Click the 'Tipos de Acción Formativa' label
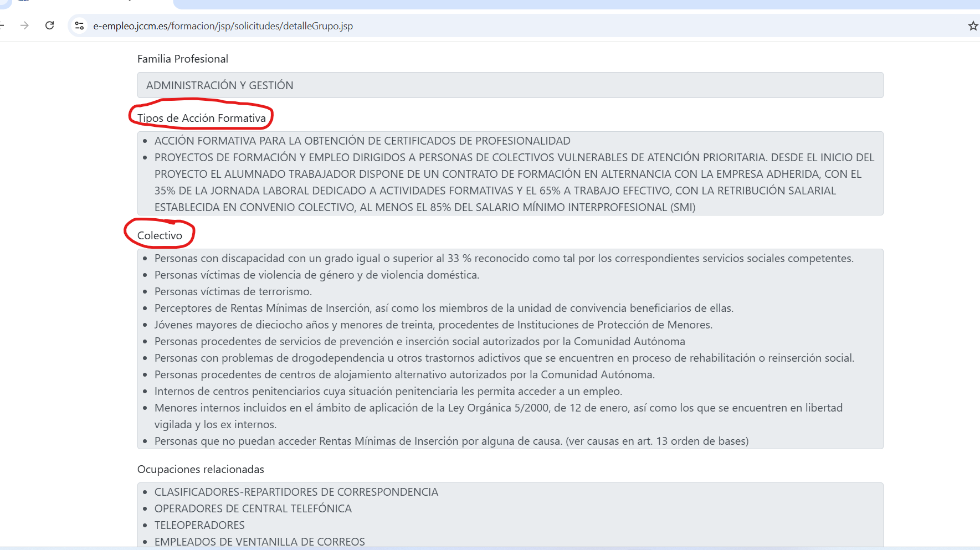The image size is (980, 550). (202, 118)
